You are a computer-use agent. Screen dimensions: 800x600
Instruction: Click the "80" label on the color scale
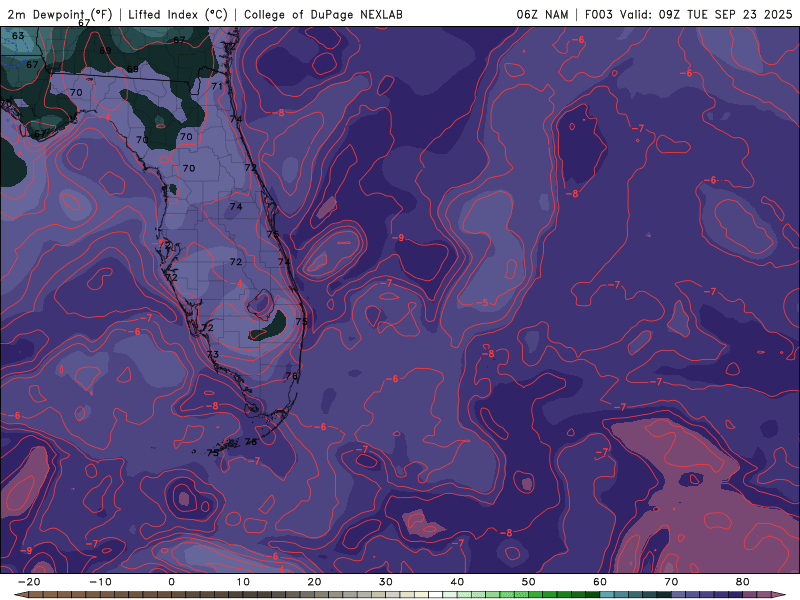click(x=743, y=582)
